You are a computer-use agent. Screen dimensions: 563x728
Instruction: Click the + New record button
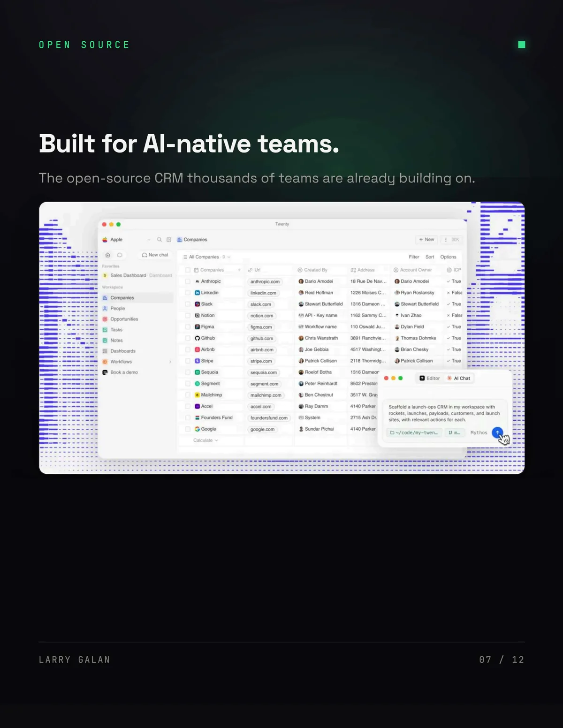[x=426, y=240]
